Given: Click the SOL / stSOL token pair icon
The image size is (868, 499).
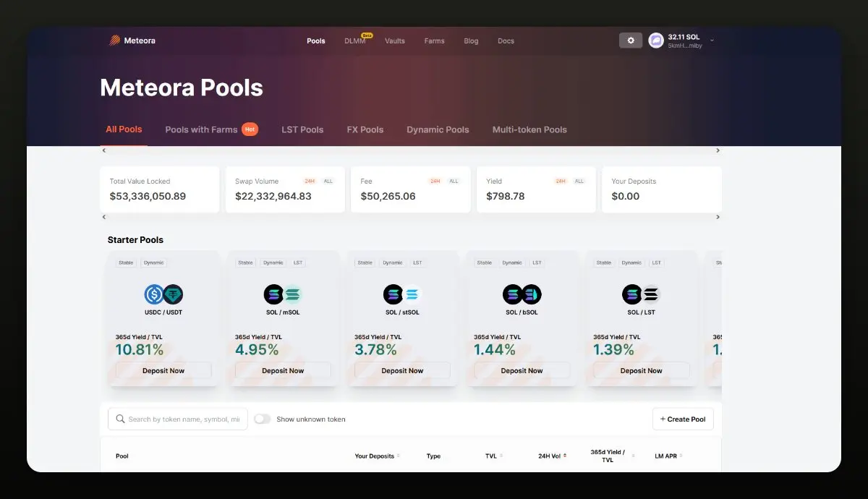Looking at the screenshot, I should (402, 294).
